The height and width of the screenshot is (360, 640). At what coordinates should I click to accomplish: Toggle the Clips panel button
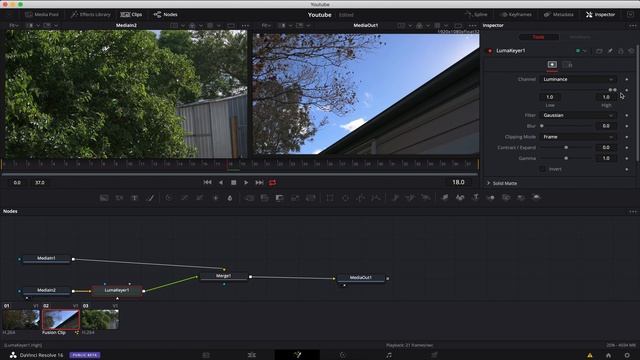131,14
